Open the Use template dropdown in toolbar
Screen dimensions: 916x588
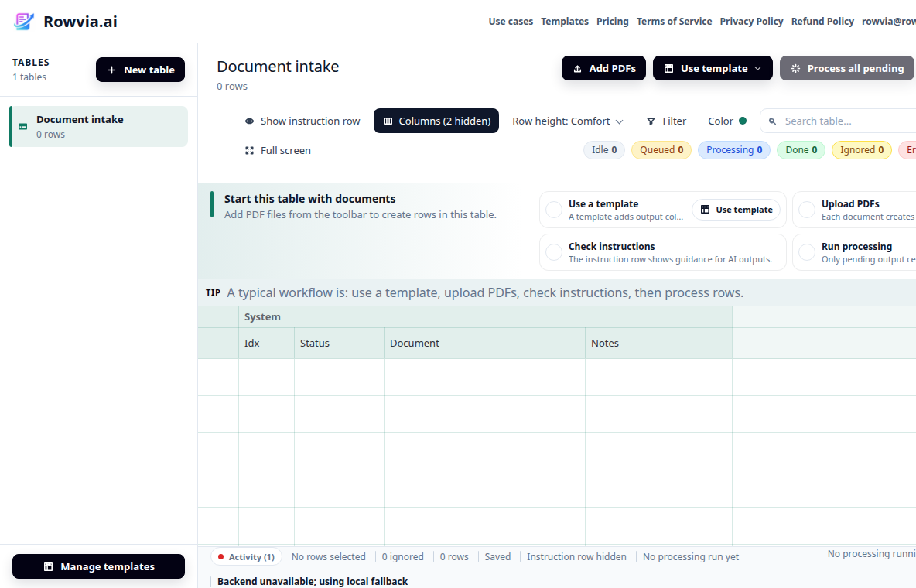[x=713, y=68]
